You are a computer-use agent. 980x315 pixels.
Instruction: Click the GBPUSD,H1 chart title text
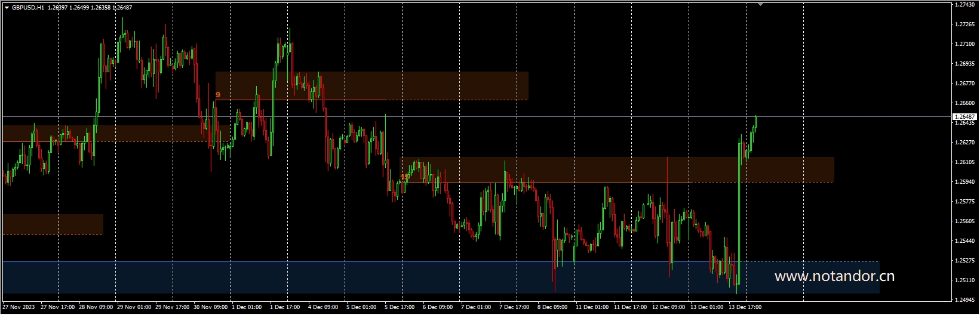(x=27, y=7)
